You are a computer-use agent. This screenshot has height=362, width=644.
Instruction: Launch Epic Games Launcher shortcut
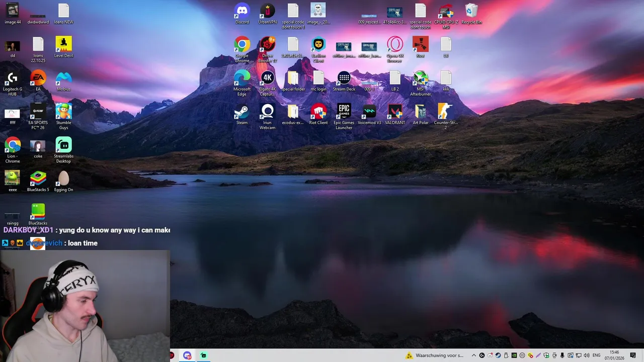coord(344,117)
